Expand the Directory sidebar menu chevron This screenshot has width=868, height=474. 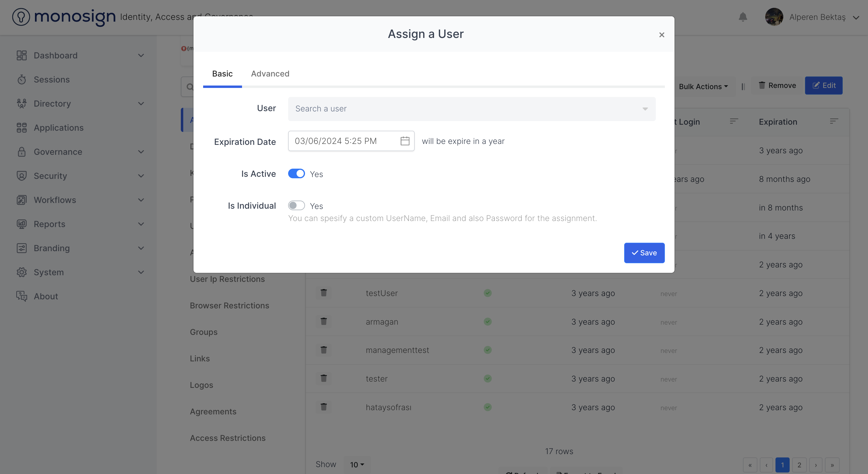point(141,104)
